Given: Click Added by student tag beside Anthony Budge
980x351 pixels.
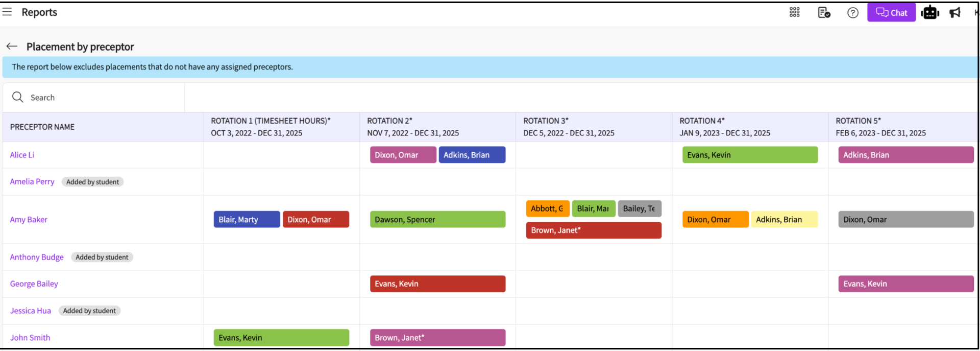Looking at the screenshot, I should coord(102,257).
